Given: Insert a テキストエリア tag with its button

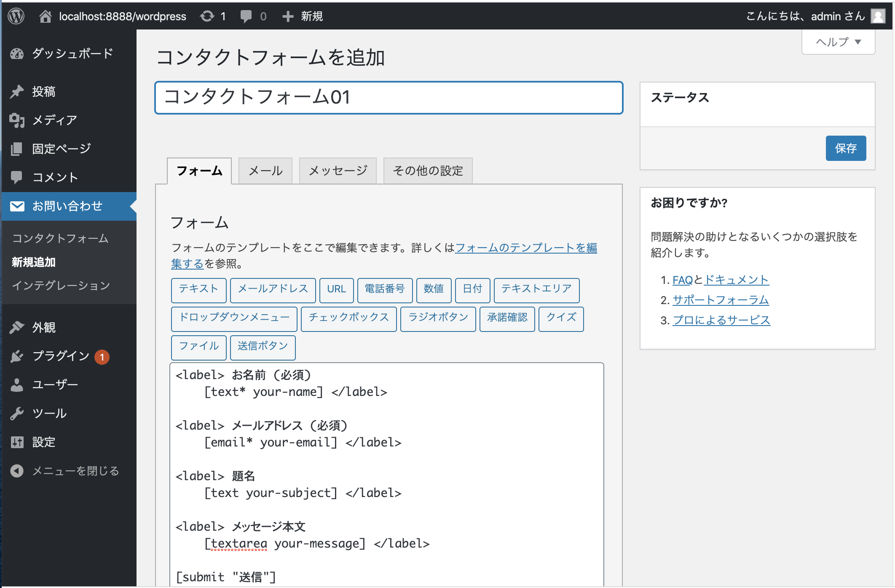Looking at the screenshot, I should [x=536, y=290].
